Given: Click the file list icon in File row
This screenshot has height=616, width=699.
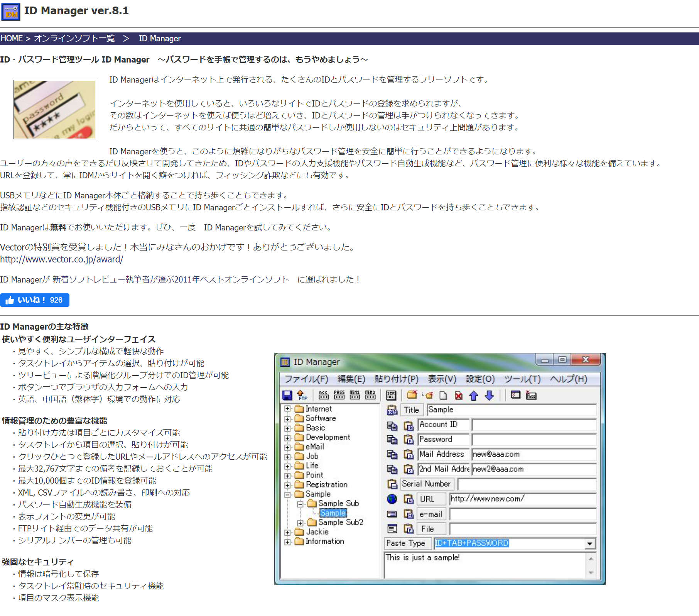Looking at the screenshot, I should coord(392,529).
